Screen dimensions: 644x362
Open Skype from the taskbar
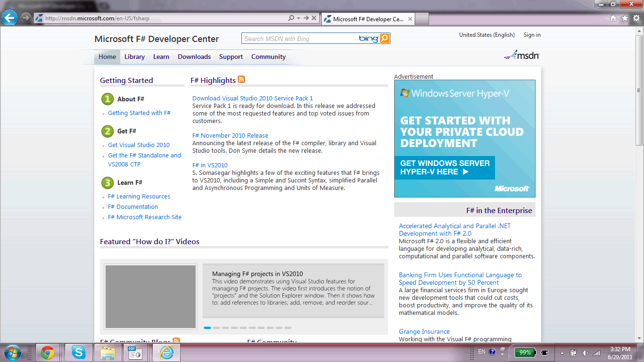tap(78, 353)
